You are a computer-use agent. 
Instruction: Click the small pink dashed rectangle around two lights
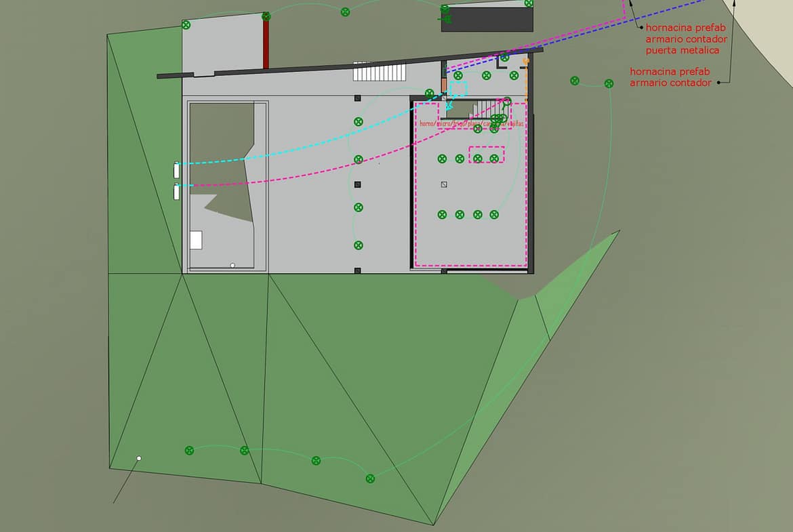pos(487,154)
